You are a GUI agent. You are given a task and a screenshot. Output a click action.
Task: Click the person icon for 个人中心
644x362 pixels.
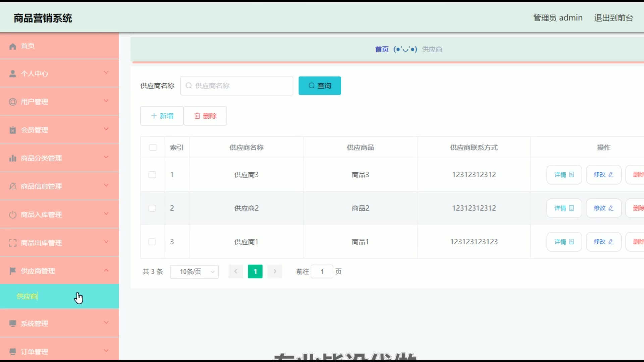pyautogui.click(x=13, y=74)
